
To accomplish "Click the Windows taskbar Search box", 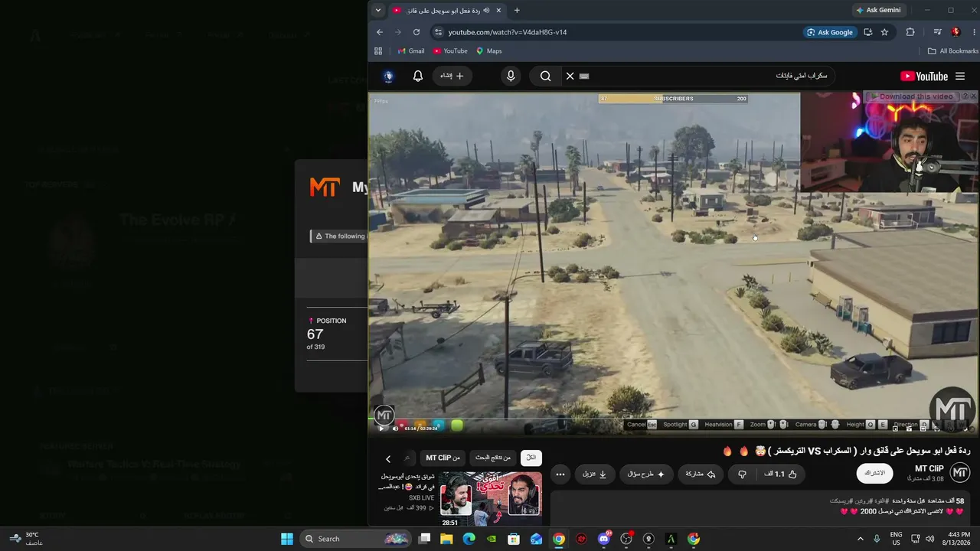I will (355, 539).
